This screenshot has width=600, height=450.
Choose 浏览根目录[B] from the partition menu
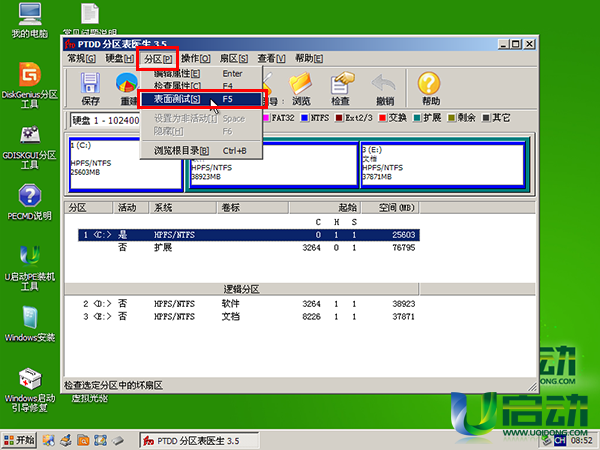tap(201, 151)
